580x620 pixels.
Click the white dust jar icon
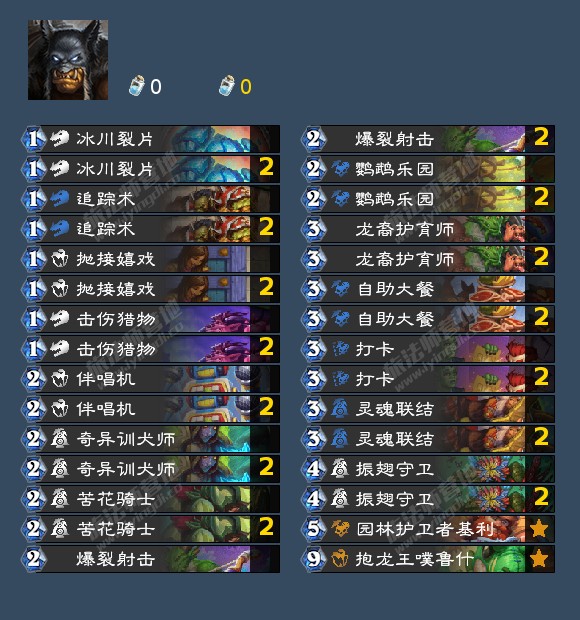(137, 85)
